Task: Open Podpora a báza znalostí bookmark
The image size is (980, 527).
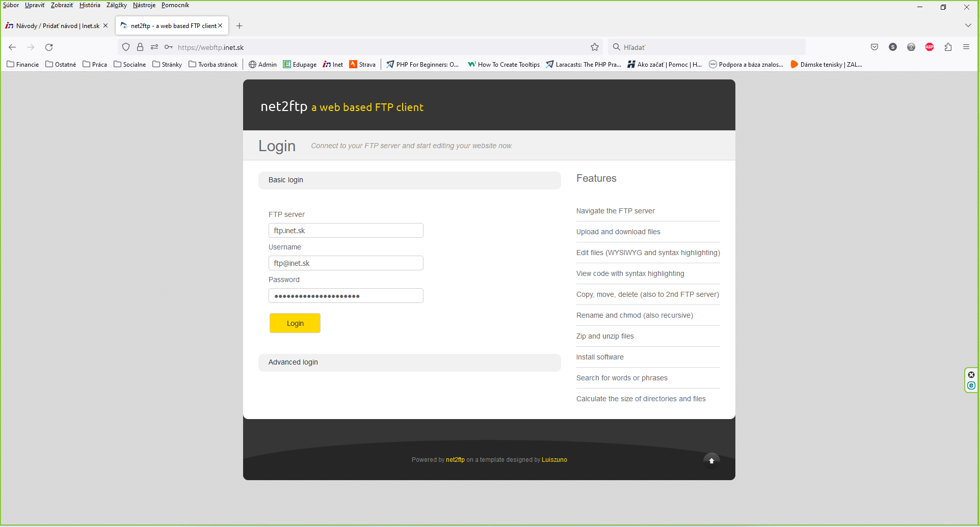Action: [x=746, y=65]
